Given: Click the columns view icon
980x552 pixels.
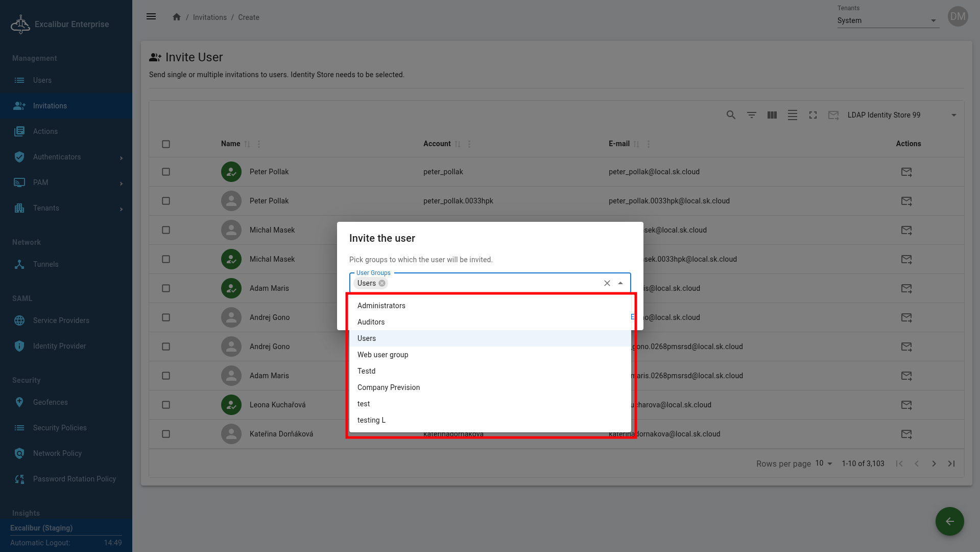Looking at the screenshot, I should click(772, 115).
